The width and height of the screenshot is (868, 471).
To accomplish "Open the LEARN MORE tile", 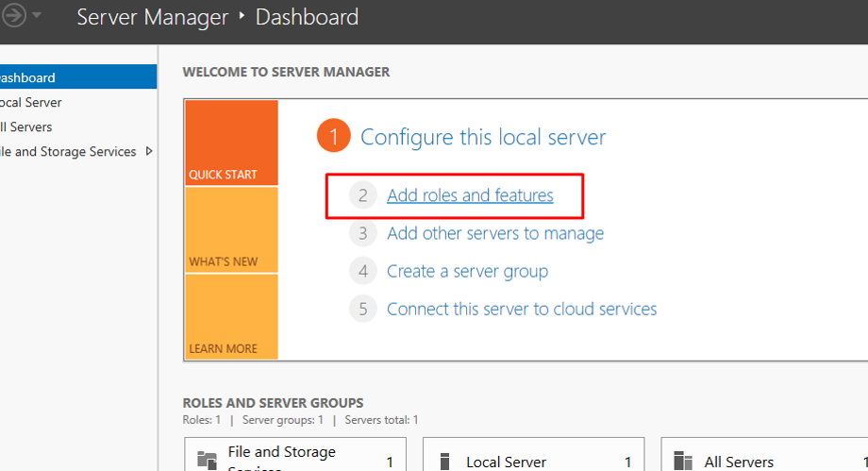I will (x=231, y=317).
